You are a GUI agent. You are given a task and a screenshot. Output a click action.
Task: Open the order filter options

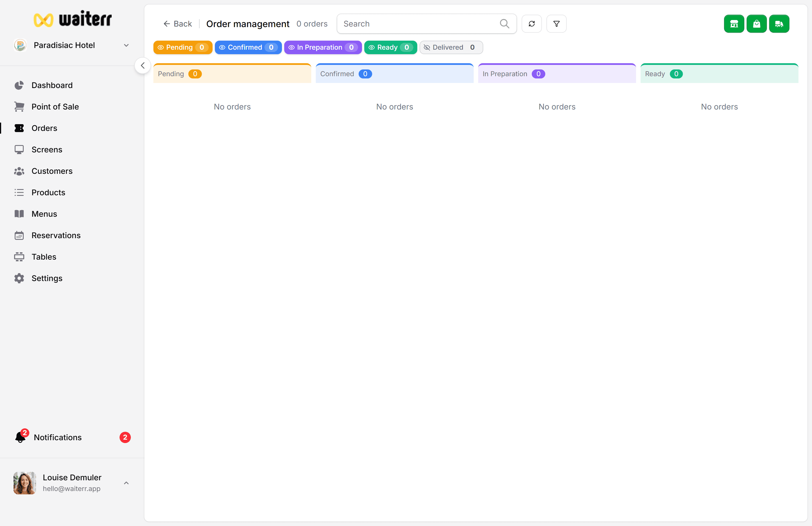556,24
